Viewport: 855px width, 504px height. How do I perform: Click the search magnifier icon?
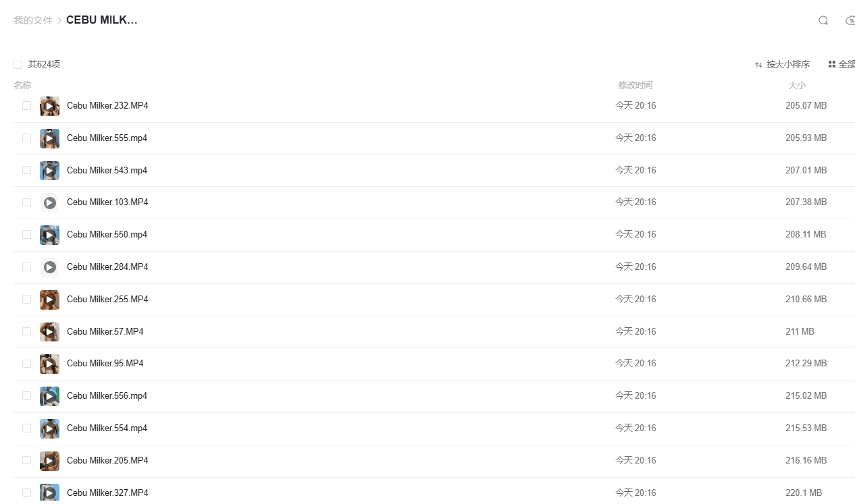(x=823, y=20)
